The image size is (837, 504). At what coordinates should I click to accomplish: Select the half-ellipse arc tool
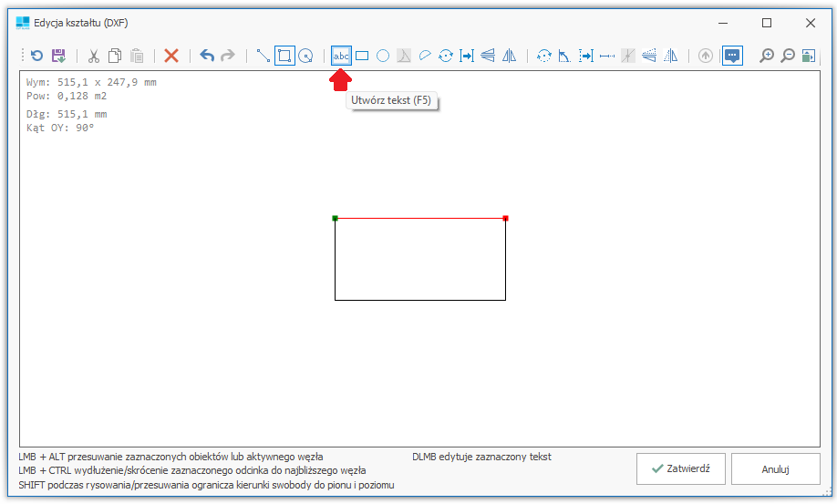tap(425, 56)
